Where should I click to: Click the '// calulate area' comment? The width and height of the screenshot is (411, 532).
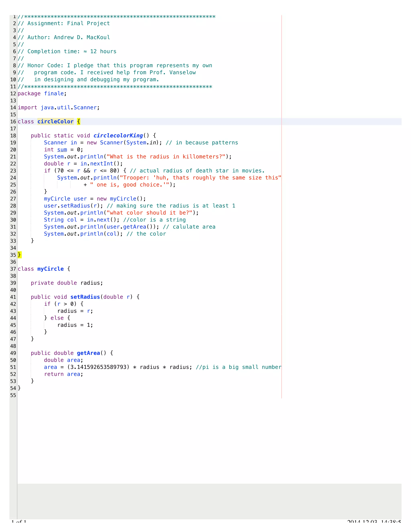189,227
